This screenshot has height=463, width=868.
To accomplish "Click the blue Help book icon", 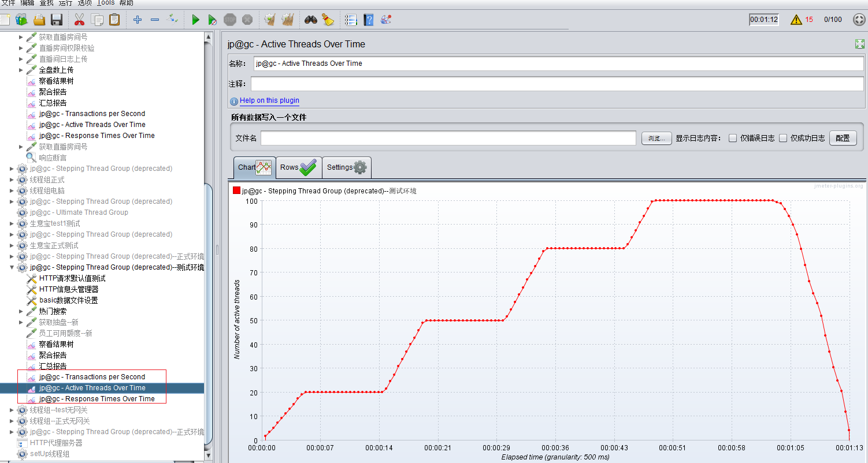I will (369, 20).
